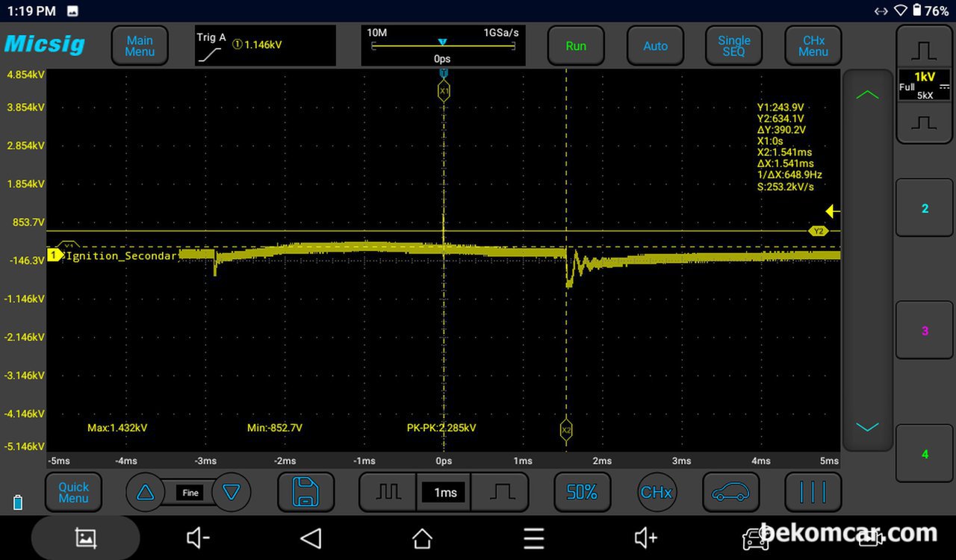
Task: Tap the memory depth position bar
Action: (x=443, y=46)
